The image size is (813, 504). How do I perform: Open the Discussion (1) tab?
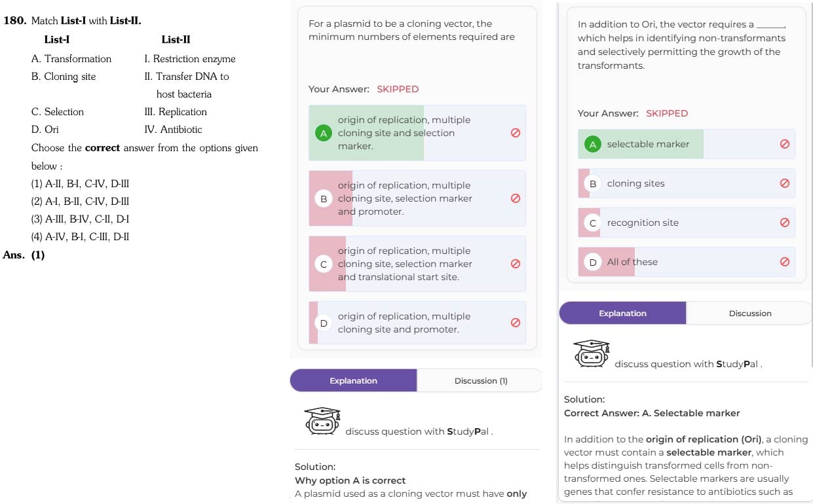click(480, 381)
